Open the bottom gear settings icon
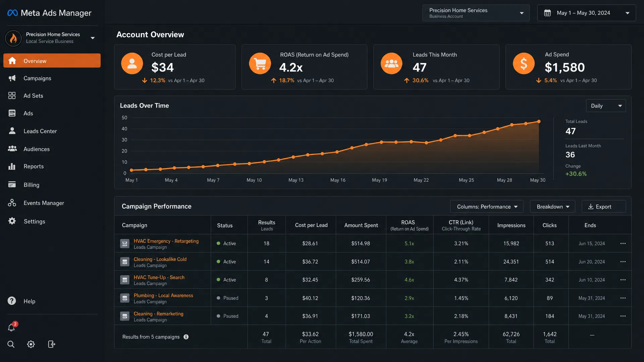Viewport: 644px width, 362px height. (x=31, y=344)
